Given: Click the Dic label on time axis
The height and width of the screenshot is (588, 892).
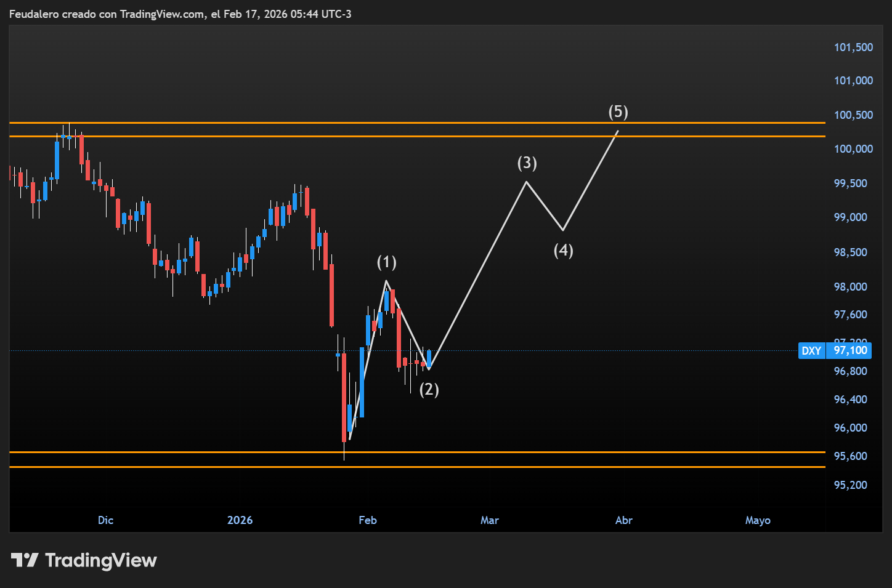Looking at the screenshot, I should pyautogui.click(x=105, y=520).
